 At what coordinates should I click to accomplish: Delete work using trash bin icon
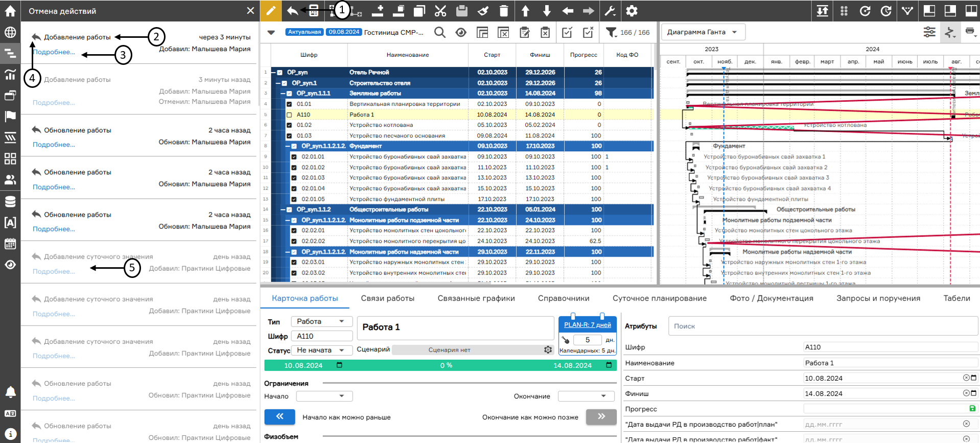click(504, 11)
